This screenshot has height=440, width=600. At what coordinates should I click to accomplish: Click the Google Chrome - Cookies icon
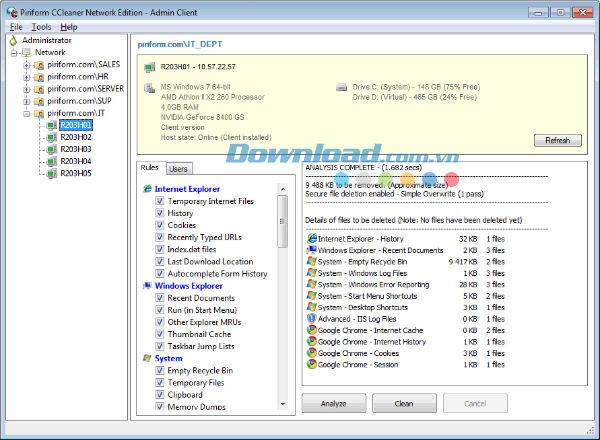[x=312, y=353]
